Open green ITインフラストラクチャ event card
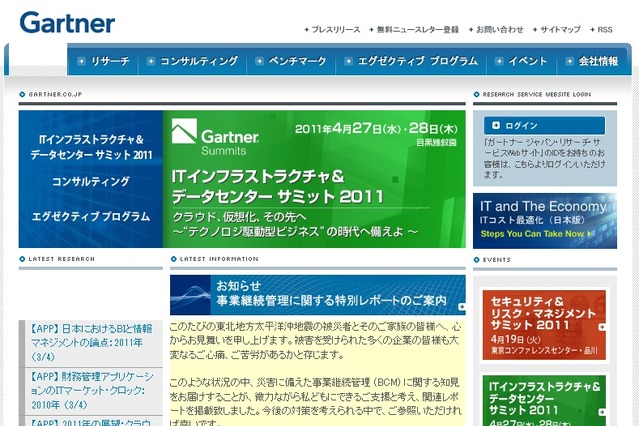This screenshot has height=426, width=639. pos(544,401)
